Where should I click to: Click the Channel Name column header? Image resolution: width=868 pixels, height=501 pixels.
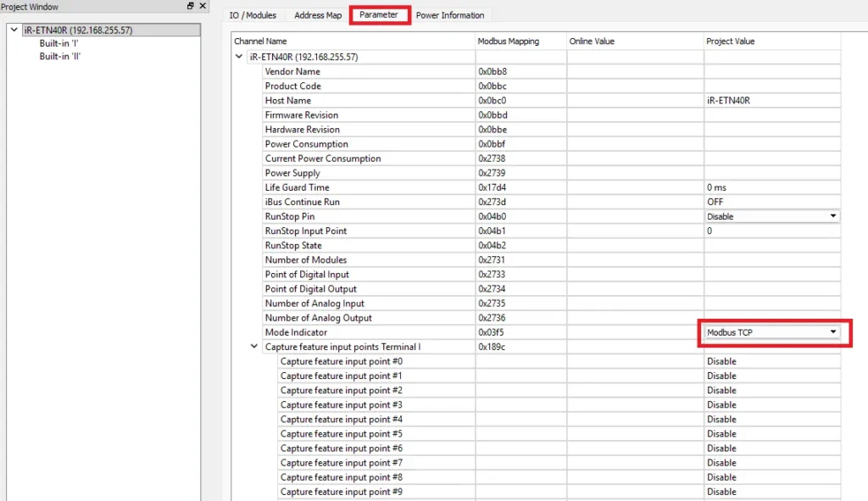pyautogui.click(x=262, y=41)
